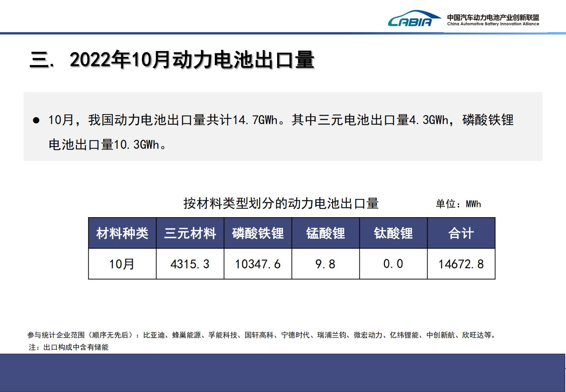Click the value cell '4315.3'
This screenshot has width=566, height=392.
click(x=190, y=264)
